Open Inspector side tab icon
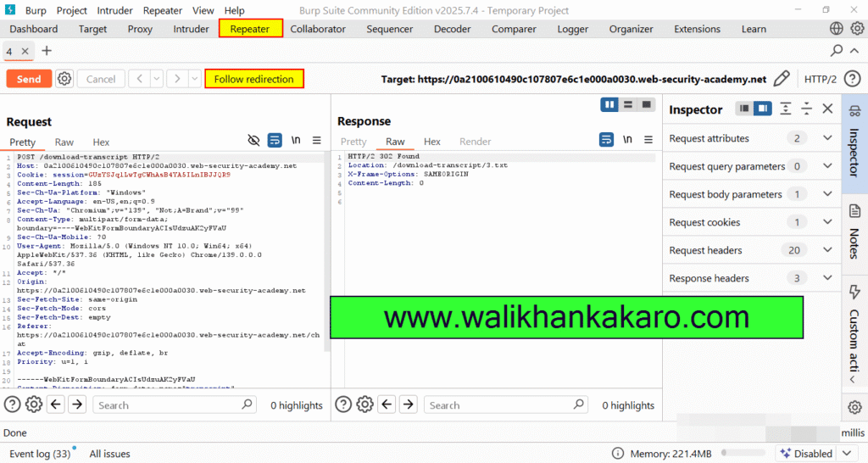The width and height of the screenshot is (868, 463). coord(854,111)
